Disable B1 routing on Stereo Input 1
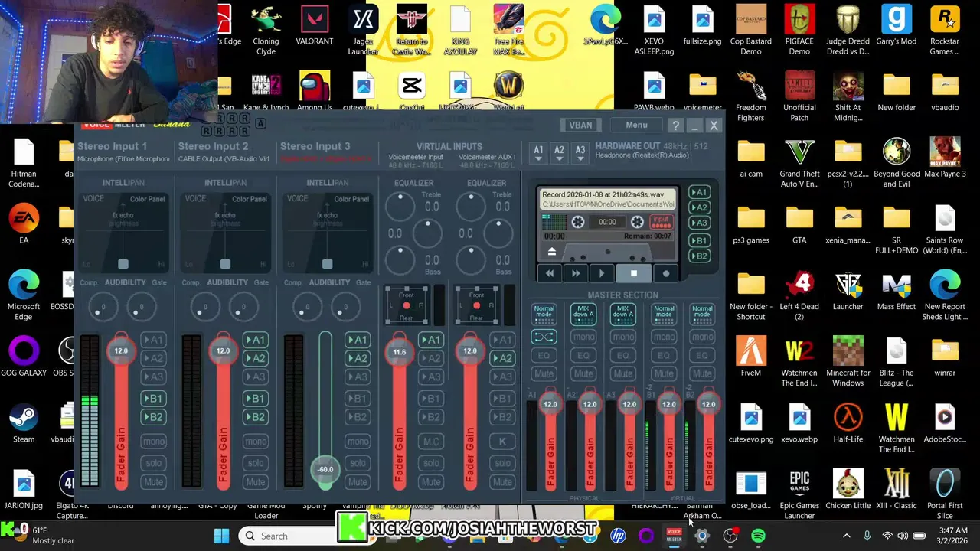Screen dimensions: 980x551 [x=153, y=399]
